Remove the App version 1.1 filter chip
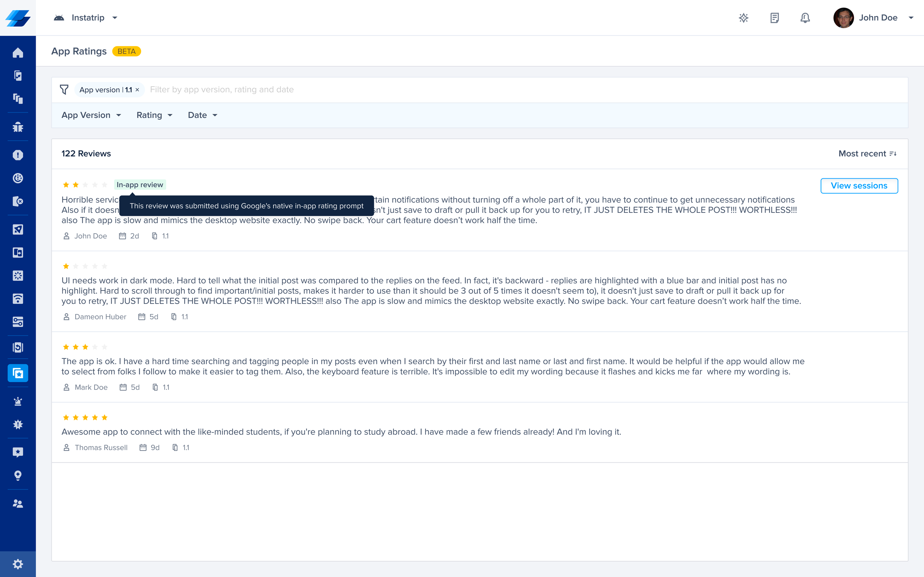The height and width of the screenshot is (577, 924). (x=137, y=90)
